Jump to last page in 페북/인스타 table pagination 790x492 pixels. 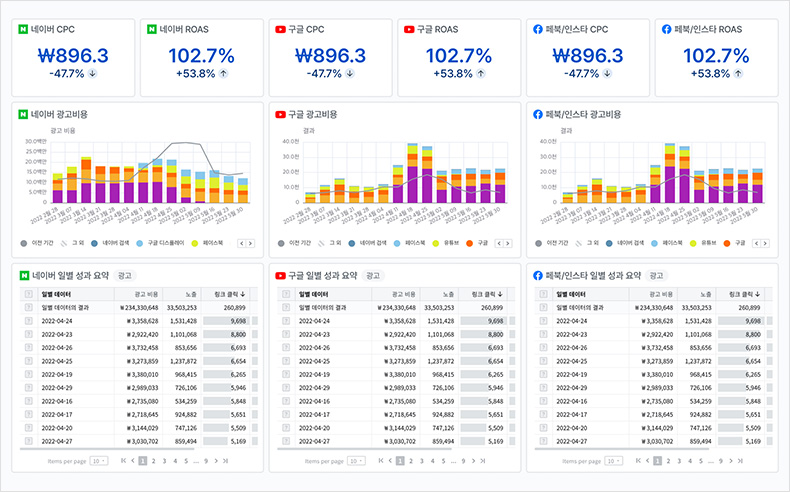point(740,461)
